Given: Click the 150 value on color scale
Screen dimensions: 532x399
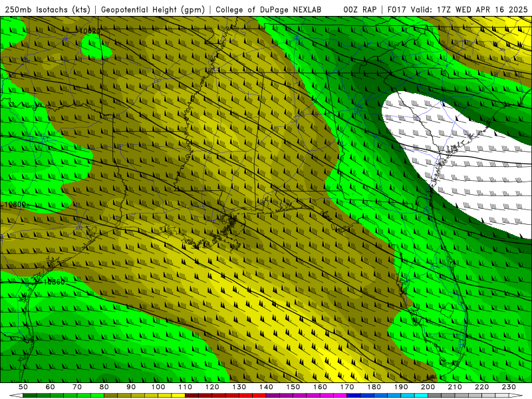Looking at the screenshot, I should [293, 387].
